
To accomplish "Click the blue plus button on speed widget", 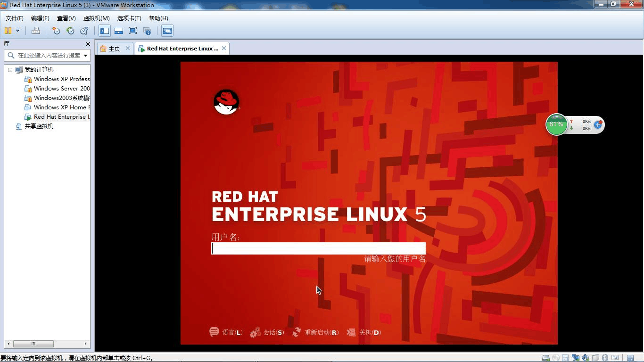I will coord(598,125).
